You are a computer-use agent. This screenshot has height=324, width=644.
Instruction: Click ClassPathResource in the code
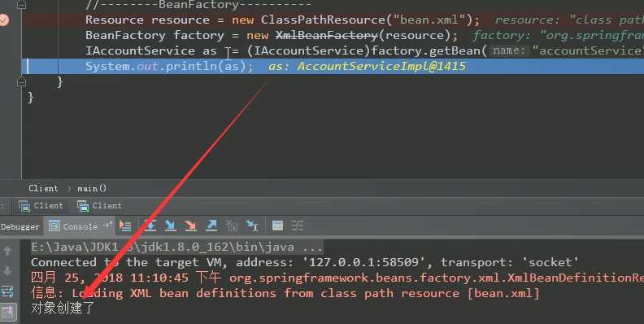[x=323, y=20]
